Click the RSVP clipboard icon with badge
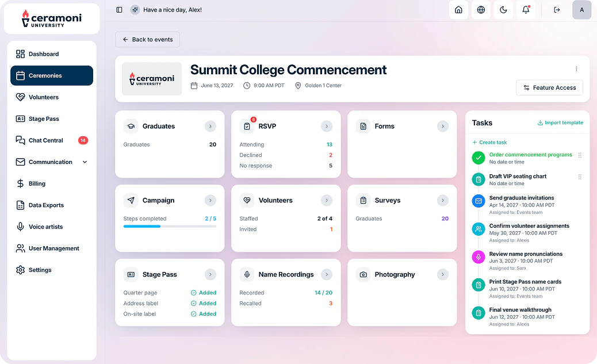Screen dimensions: 597x364 click(x=247, y=126)
